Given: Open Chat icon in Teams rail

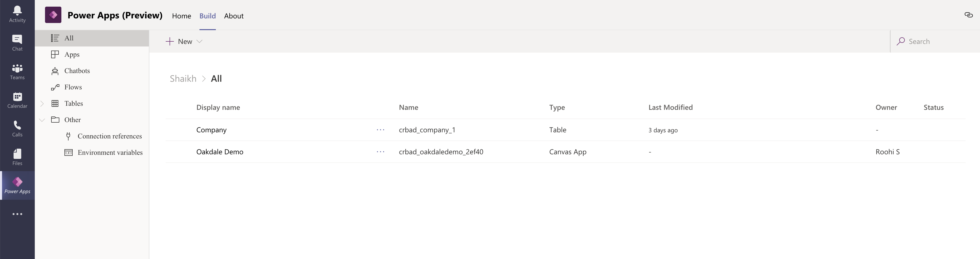Looking at the screenshot, I should click(x=17, y=39).
